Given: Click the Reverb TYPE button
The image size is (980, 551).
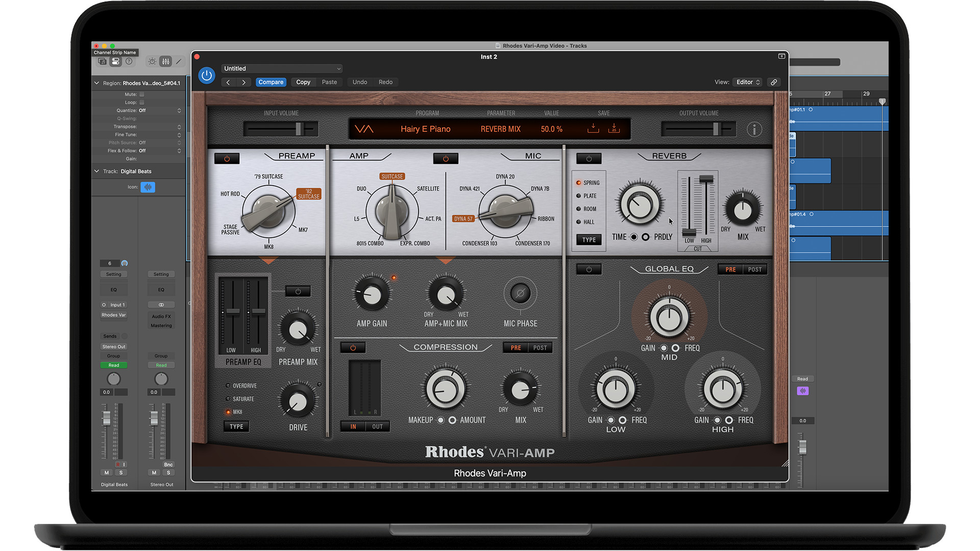Looking at the screenshot, I should pyautogui.click(x=589, y=240).
